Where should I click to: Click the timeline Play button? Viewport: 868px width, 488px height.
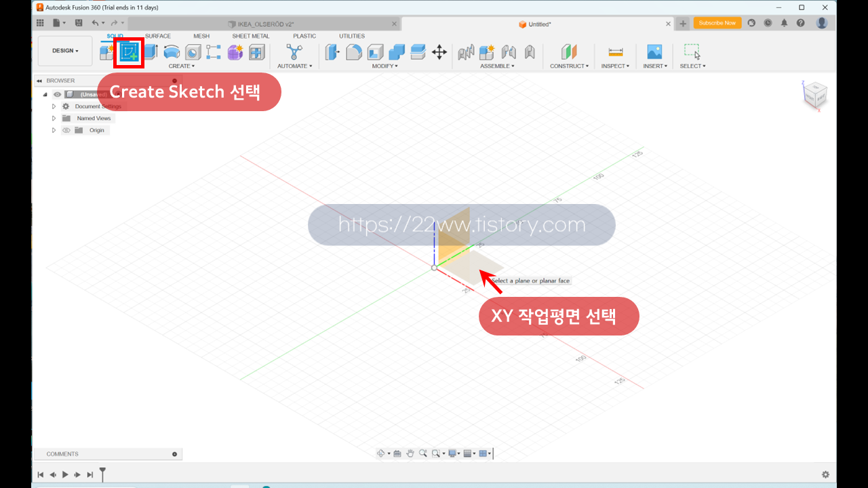[x=65, y=474]
